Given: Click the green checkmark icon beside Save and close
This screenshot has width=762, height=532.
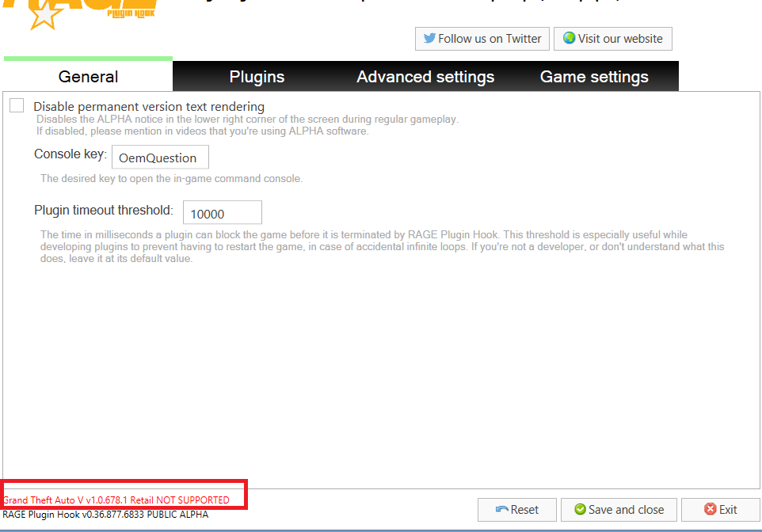Looking at the screenshot, I should pos(581,509).
